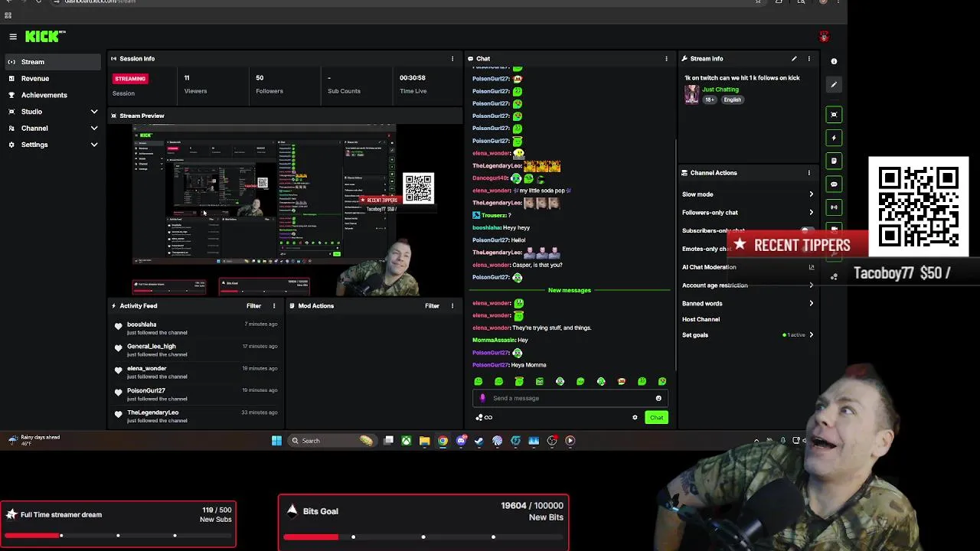Click booshlaha in Activity Feed
980x551 pixels.
(x=142, y=324)
